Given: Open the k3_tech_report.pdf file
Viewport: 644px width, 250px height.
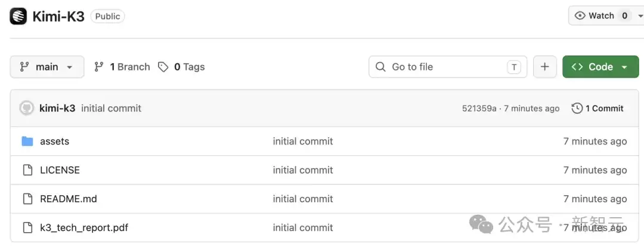Looking at the screenshot, I should pyautogui.click(x=84, y=227).
